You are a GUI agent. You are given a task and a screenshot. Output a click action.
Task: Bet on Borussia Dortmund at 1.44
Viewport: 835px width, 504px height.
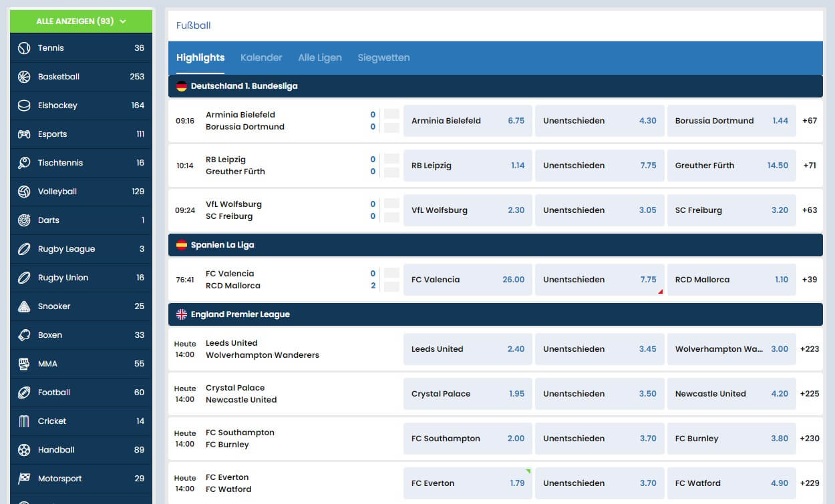731,121
